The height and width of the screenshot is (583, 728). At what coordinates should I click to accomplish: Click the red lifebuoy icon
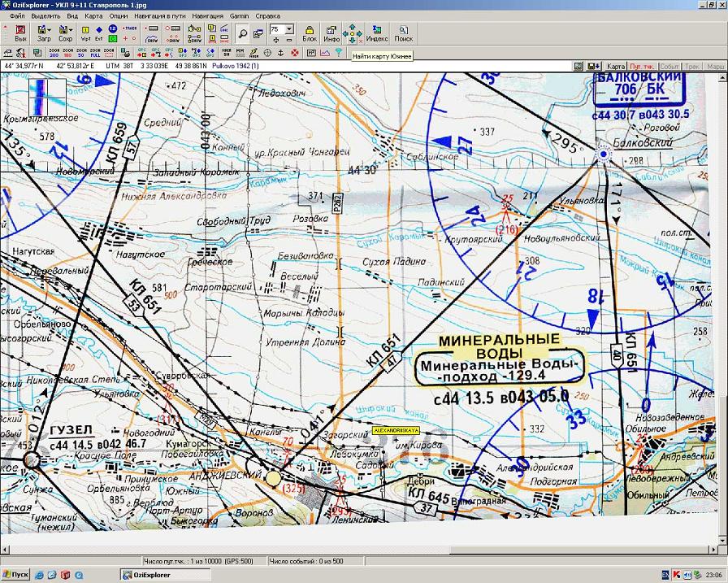(x=294, y=53)
